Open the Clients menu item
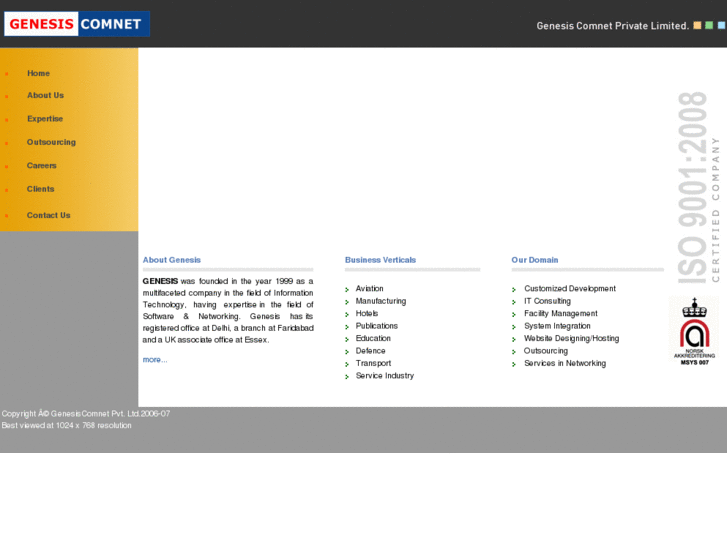This screenshot has height=545, width=727. (x=41, y=189)
